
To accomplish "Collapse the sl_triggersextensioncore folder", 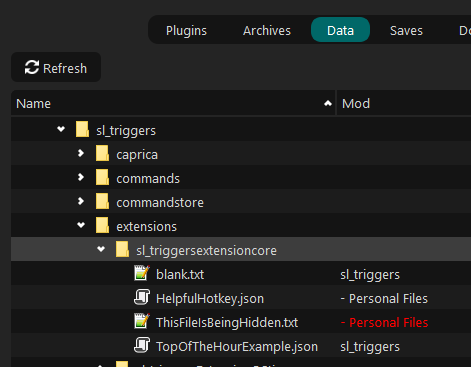I will click(101, 249).
